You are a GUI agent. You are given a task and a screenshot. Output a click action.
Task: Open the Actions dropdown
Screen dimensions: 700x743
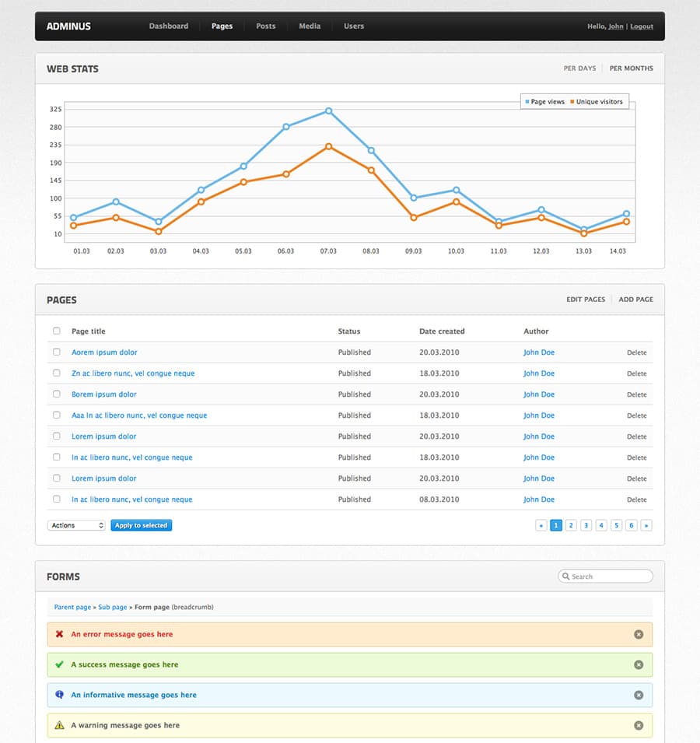coord(75,525)
